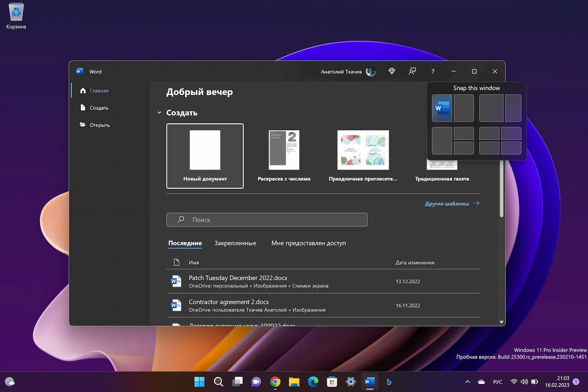The image size is (588, 392).
Task: Show hidden tray icons chevron
Action: coord(467,382)
